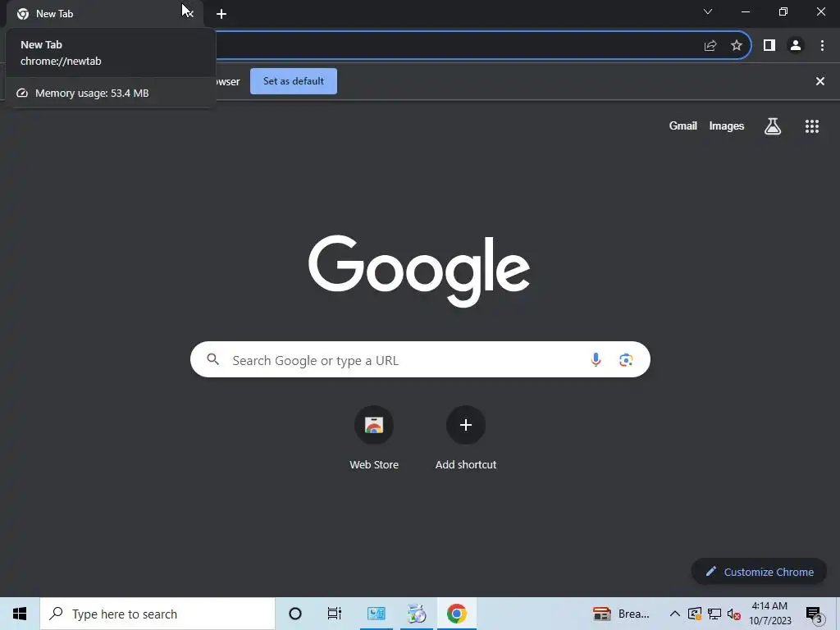Screen dimensions: 840x630
Task: Bookmark this tab with the star icon
Action: pos(737,46)
